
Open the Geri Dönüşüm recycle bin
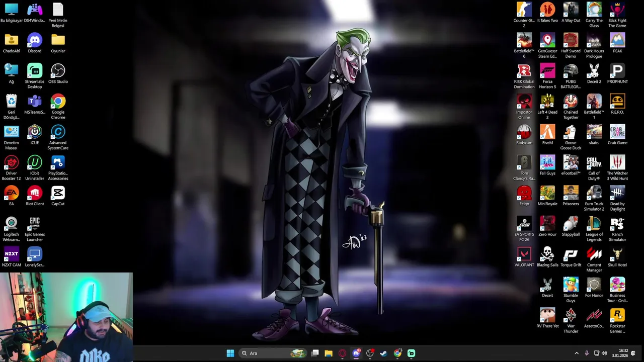[11, 102]
